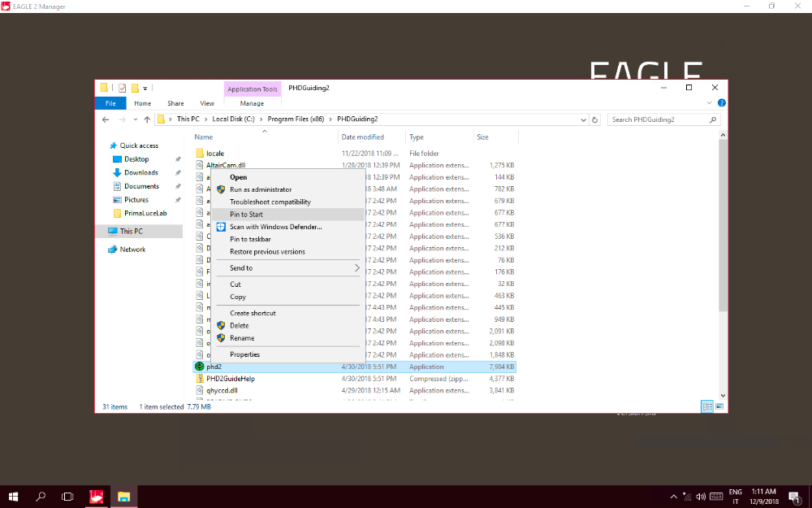This screenshot has width=812, height=508.
Task: Open the PrimaLuceLab folder in the navigation pane
Action: [x=145, y=213]
